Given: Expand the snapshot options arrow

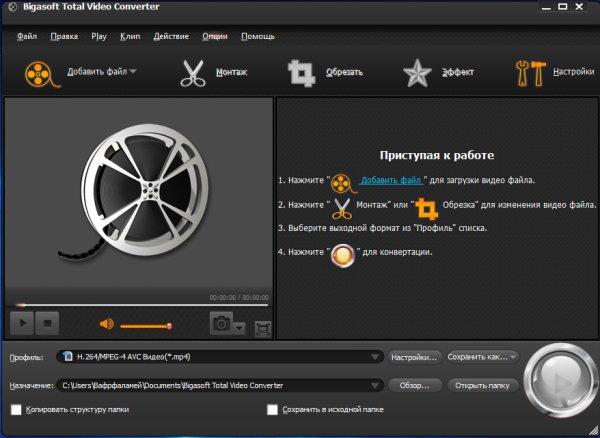Looking at the screenshot, I should point(240,328).
